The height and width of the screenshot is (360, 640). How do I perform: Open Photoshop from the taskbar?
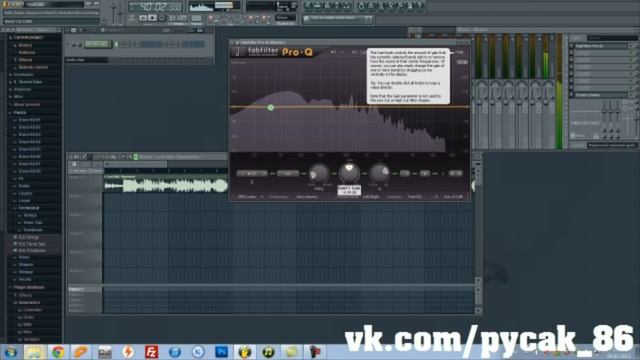click(222, 351)
